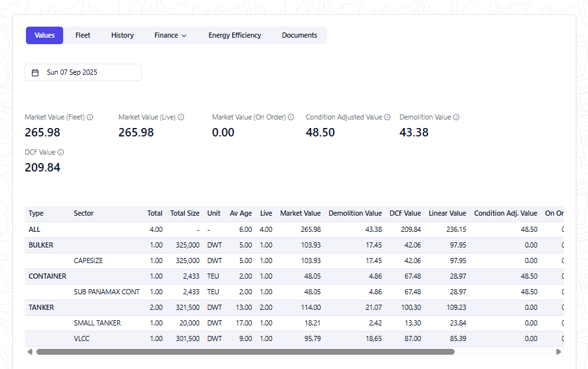This screenshot has width=588, height=369.
Task: Click TANKER linear value 109.23
Action: click(456, 307)
